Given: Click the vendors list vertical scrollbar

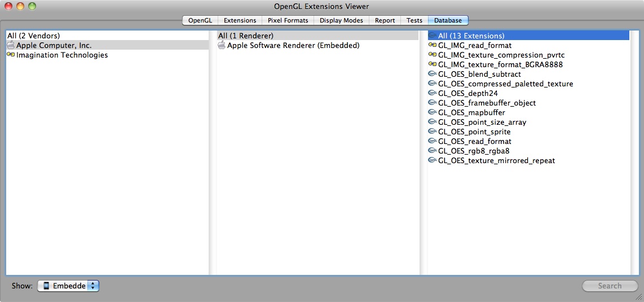Looking at the screenshot, I should [213, 153].
